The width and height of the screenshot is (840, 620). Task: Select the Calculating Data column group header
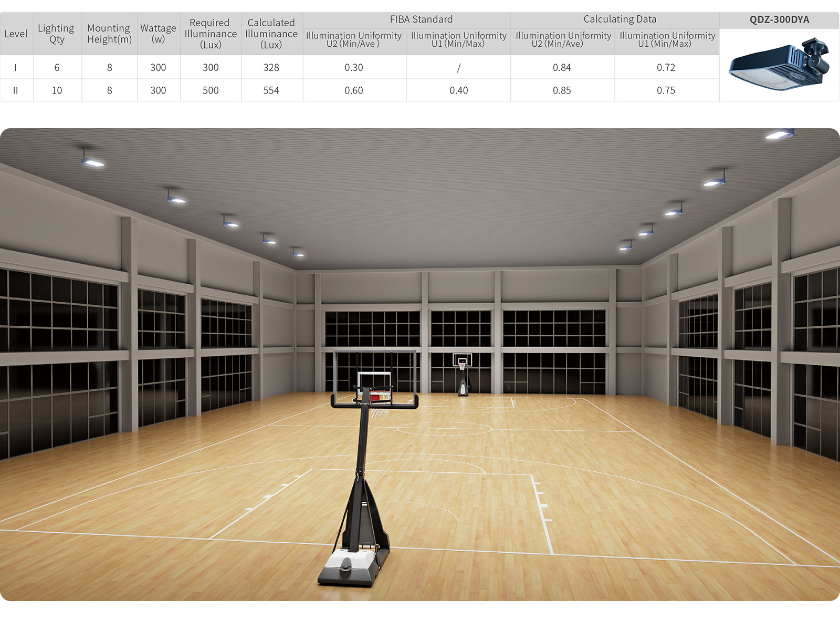click(619, 19)
